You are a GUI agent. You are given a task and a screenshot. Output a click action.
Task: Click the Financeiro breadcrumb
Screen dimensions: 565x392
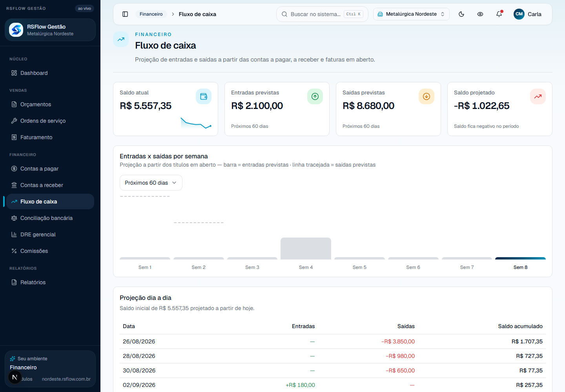pyautogui.click(x=151, y=14)
